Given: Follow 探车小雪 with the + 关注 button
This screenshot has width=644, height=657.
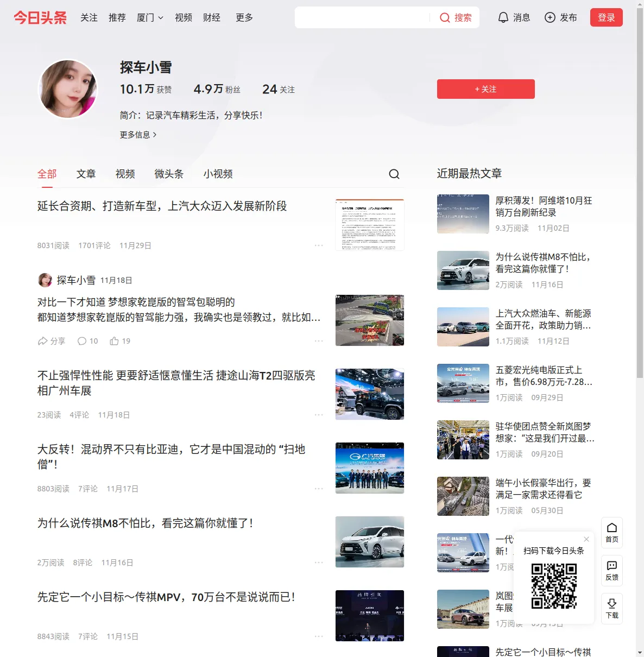Looking at the screenshot, I should pyautogui.click(x=486, y=89).
